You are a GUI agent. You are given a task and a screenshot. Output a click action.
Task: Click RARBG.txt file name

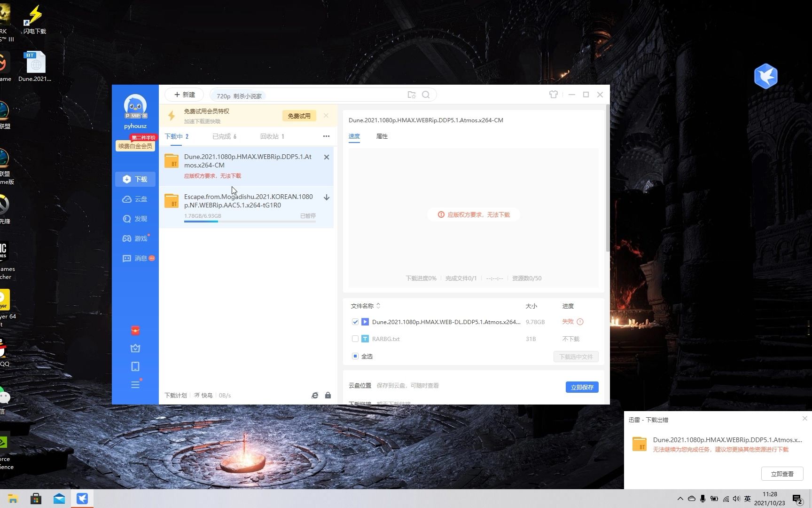[386, 339]
